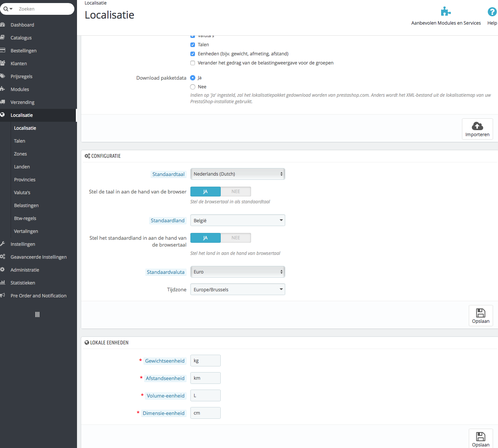
Task: Click the Klanten people icon
Action: 3,63
